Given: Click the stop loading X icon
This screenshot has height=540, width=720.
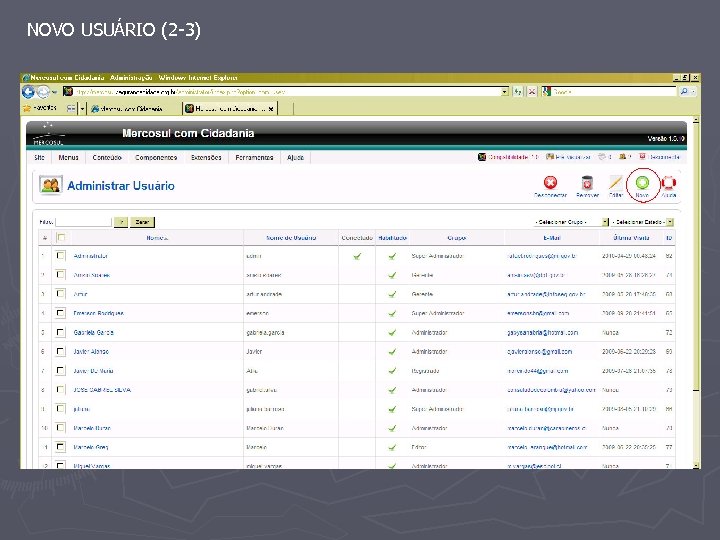Looking at the screenshot, I should 532,92.
